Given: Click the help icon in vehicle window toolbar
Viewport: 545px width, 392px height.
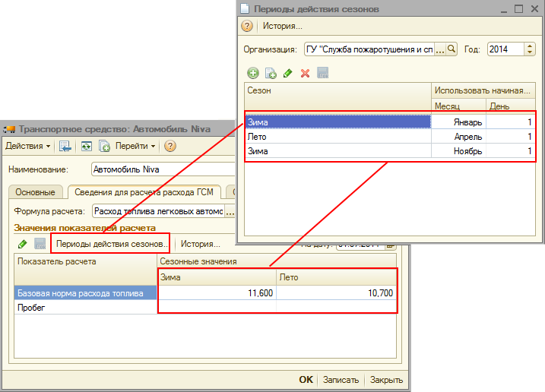Looking at the screenshot, I should 170,146.
